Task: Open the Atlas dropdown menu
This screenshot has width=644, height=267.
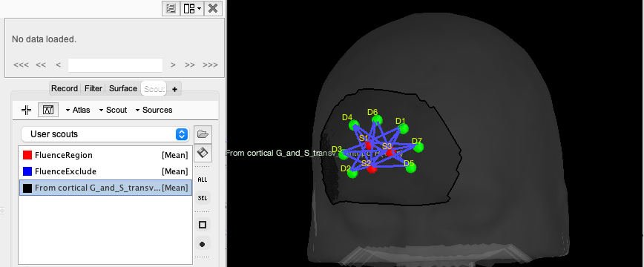Action: pos(78,110)
